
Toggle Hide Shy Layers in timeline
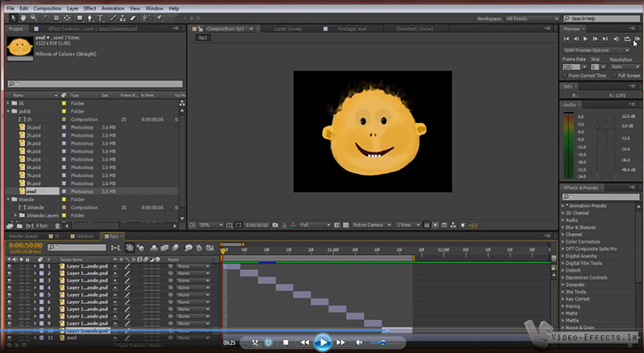(x=154, y=248)
